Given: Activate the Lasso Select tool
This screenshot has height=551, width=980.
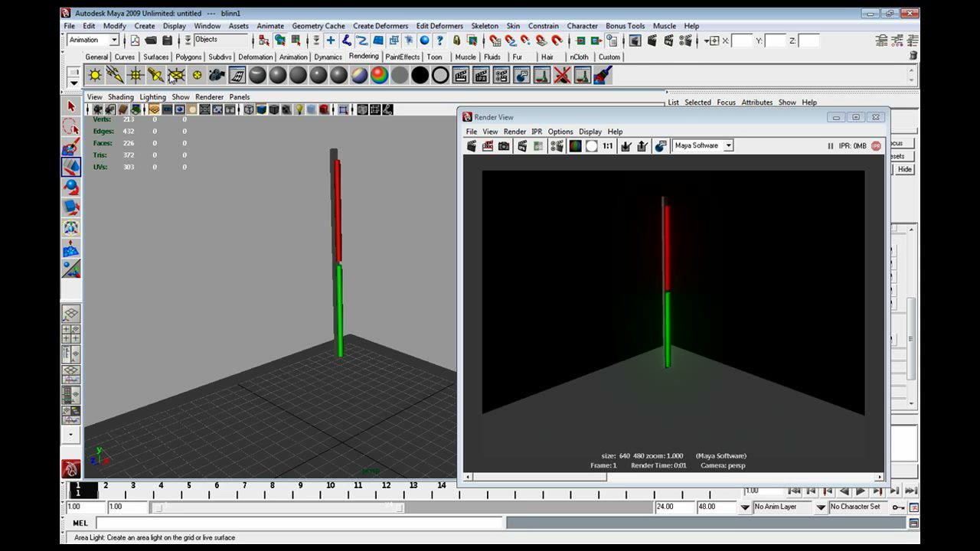Looking at the screenshot, I should coord(71,127).
